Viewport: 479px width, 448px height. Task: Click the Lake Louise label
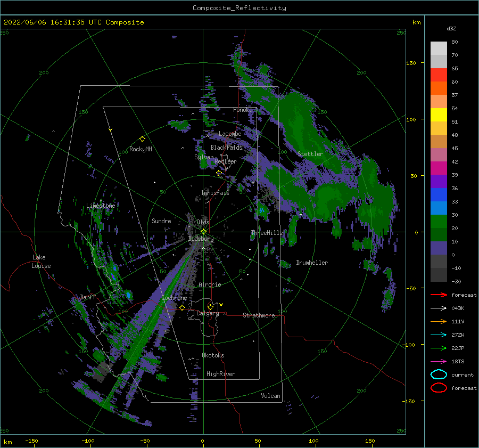pyautogui.click(x=41, y=262)
